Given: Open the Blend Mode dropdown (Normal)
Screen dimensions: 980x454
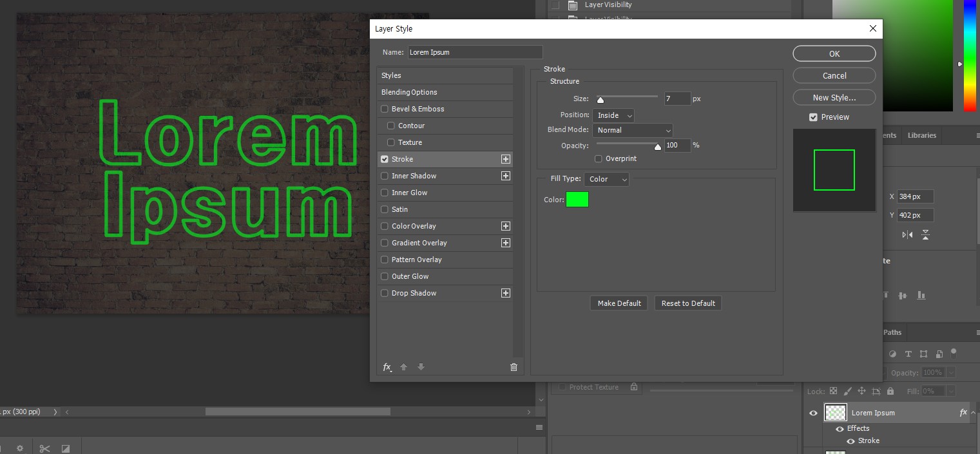Looking at the screenshot, I should click(633, 130).
